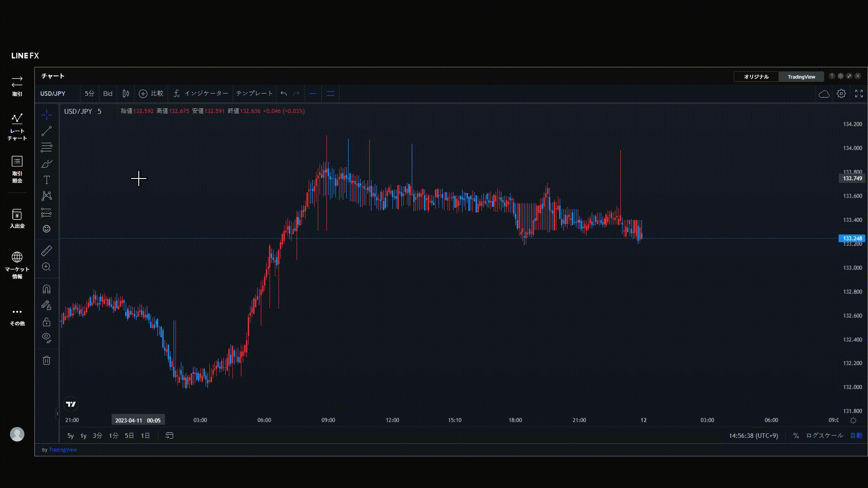Click the TradingView attribution link
The width and height of the screenshot is (868, 488).
63,450
